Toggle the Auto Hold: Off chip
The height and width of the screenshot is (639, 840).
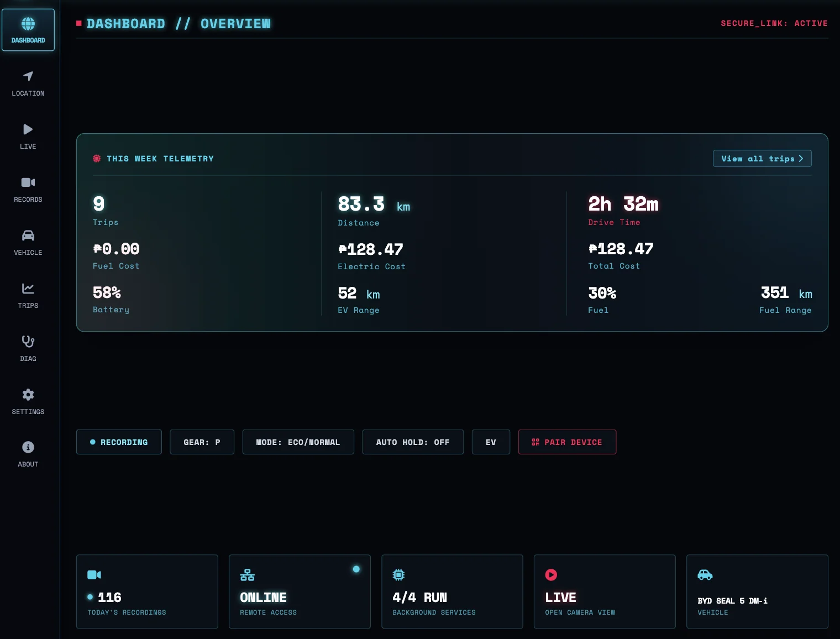click(413, 442)
